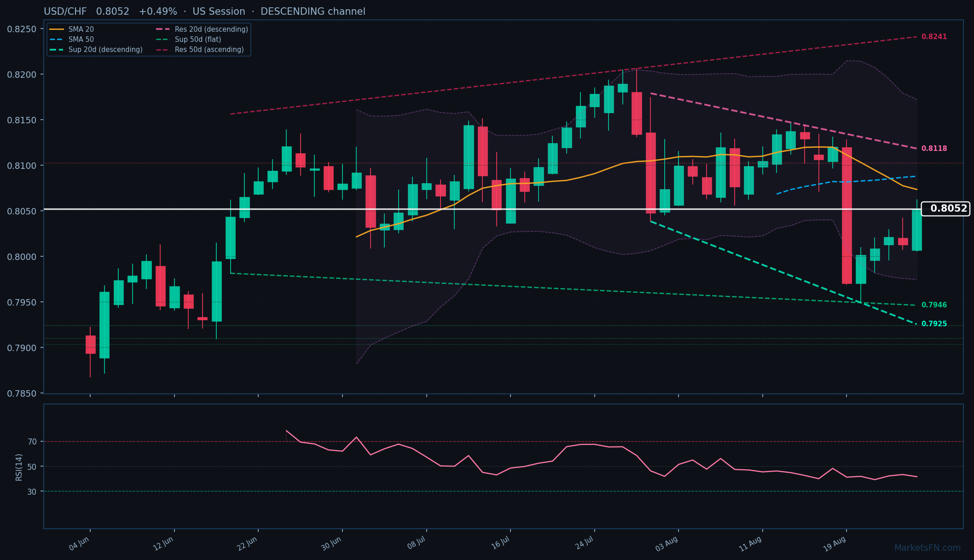Select Sup 20d (descending) legend entry
Image resolution: width=974 pixels, height=560 pixels.
tap(96, 50)
